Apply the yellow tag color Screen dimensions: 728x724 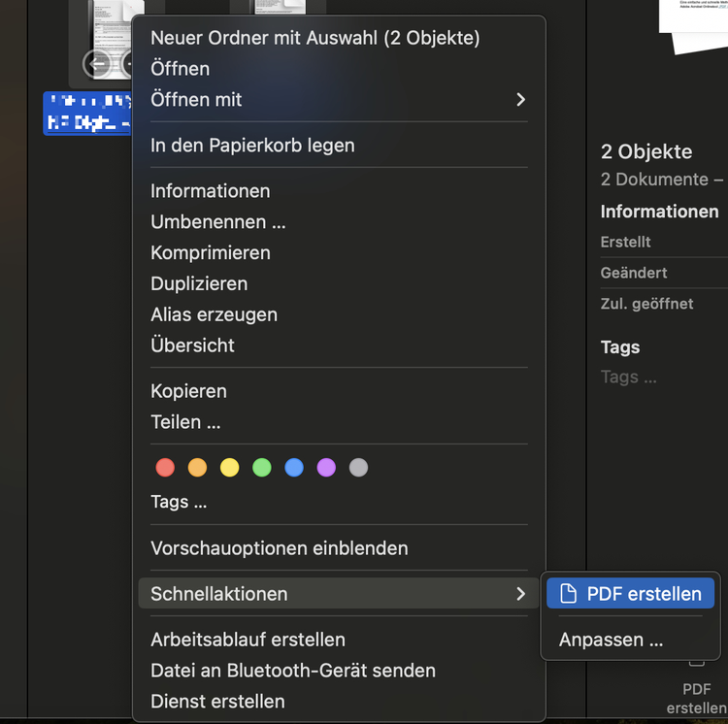point(229,468)
